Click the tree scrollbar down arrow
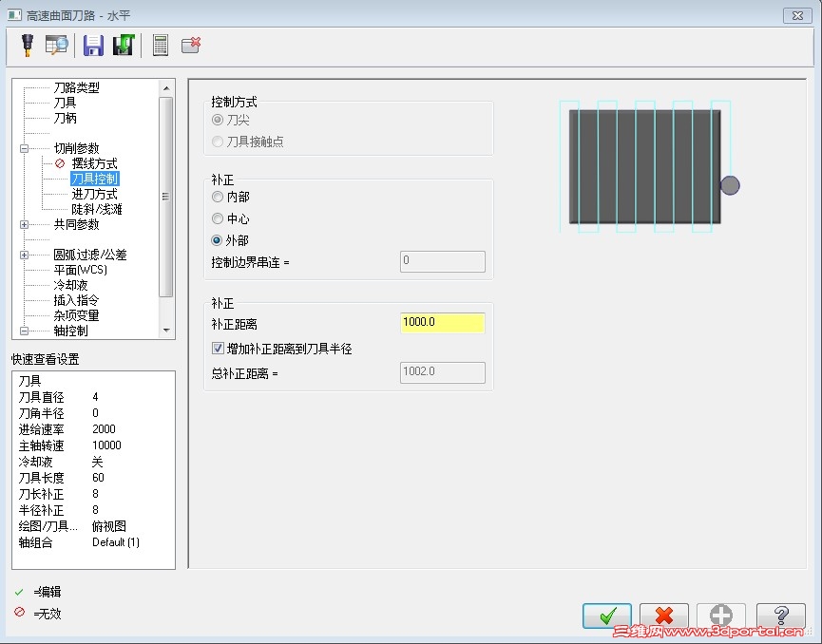 [x=166, y=331]
